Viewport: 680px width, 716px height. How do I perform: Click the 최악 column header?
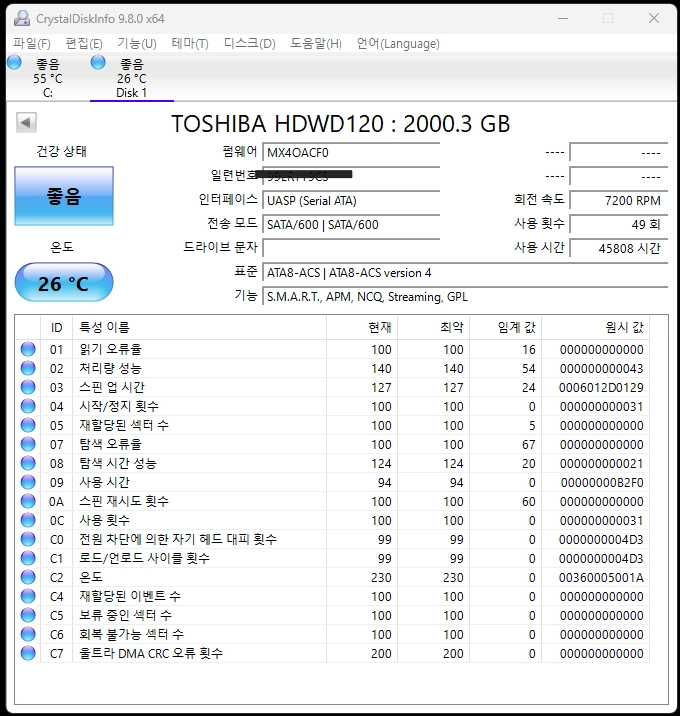[x=434, y=327]
